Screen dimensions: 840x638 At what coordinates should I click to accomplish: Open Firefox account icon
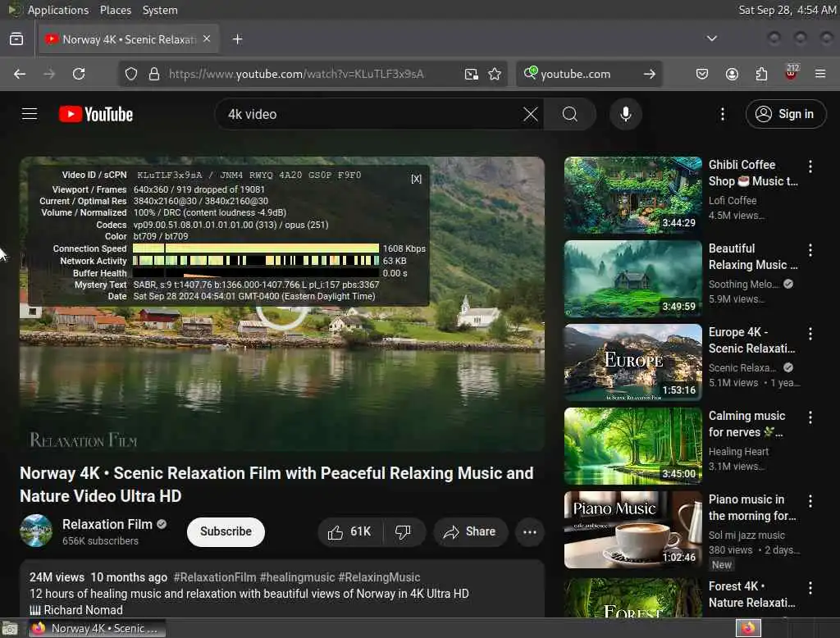point(732,74)
